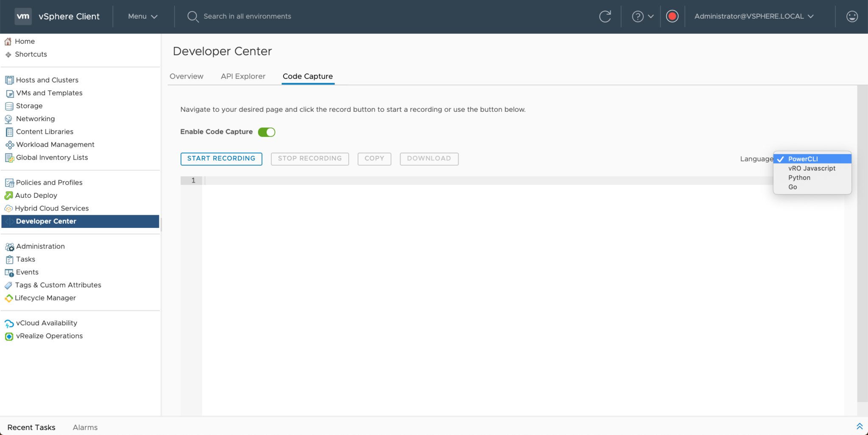Image resolution: width=868 pixels, height=435 pixels.
Task: Choose vRO Javascript language option
Action: coord(812,168)
